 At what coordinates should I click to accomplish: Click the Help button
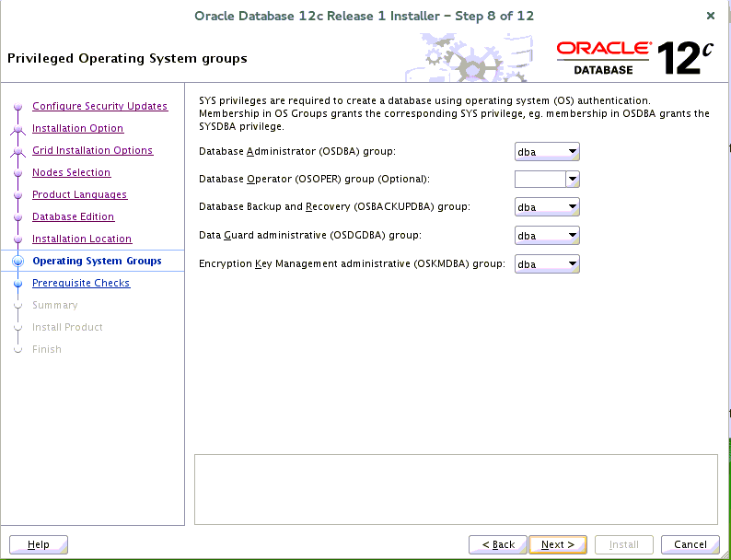pyautogui.click(x=39, y=544)
